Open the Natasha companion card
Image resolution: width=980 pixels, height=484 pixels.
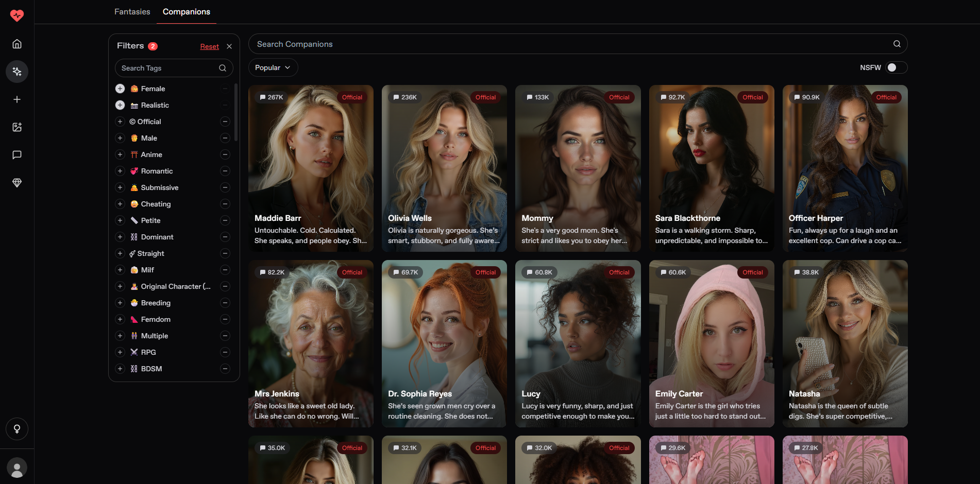pyautogui.click(x=845, y=343)
